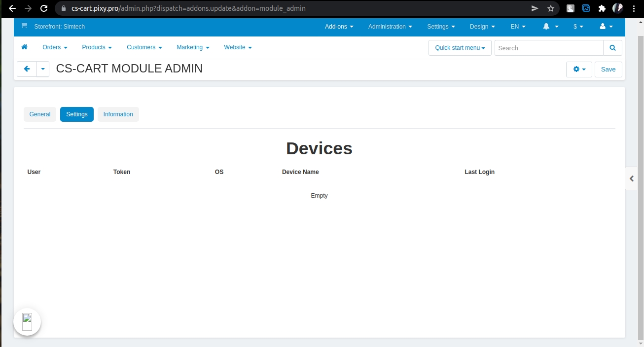The width and height of the screenshot is (644, 347).
Task: Open the user account profile menu
Action: click(606, 27)
